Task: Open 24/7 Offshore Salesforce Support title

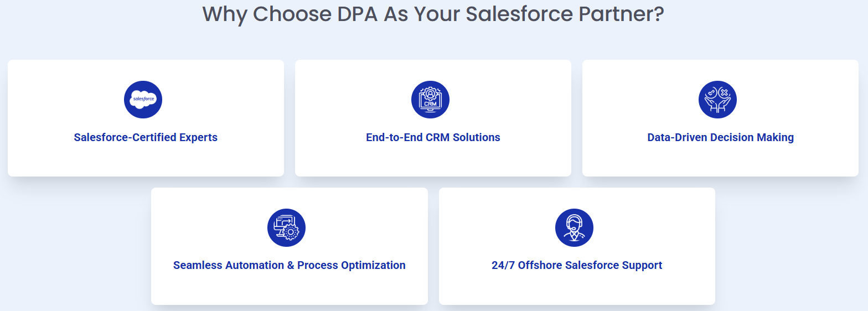Action: click(577, 265)
